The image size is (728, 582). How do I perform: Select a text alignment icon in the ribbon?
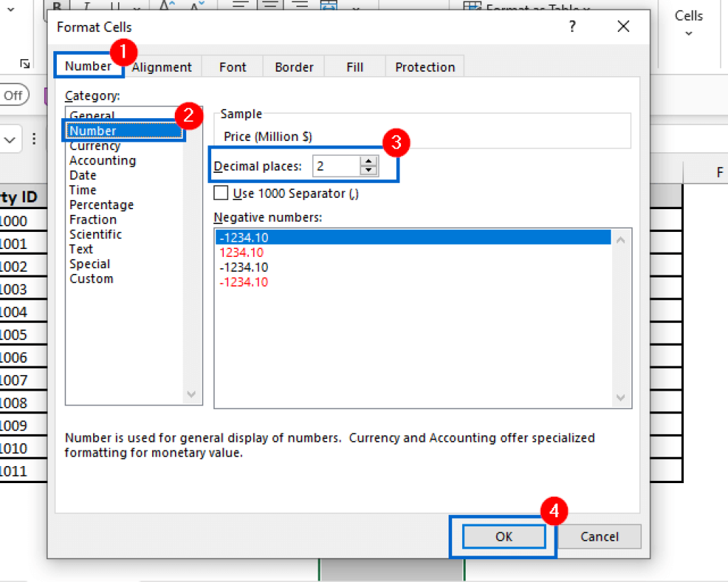tap(269, 5)
